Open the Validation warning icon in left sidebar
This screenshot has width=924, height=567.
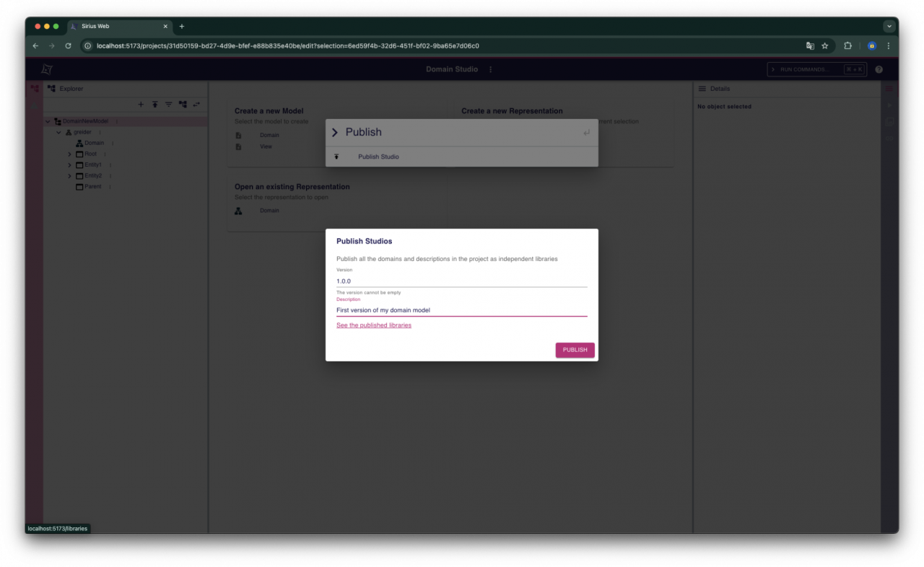coord(34,105)
